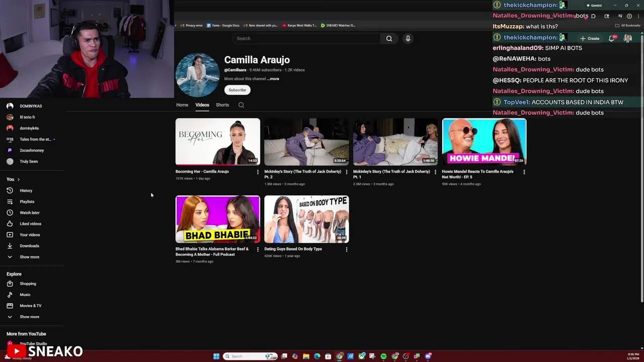The width and height of the screenshot is (644, 362).
Task: Search within the Camilla Araujo channel
Action: tap(241, 105)
